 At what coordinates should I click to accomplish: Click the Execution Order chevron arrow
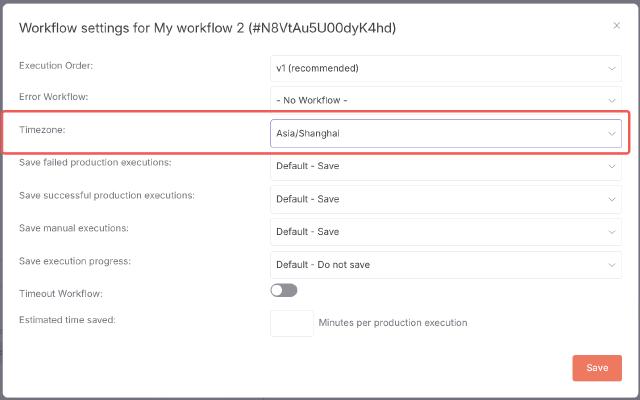click(x=611, y=68)
